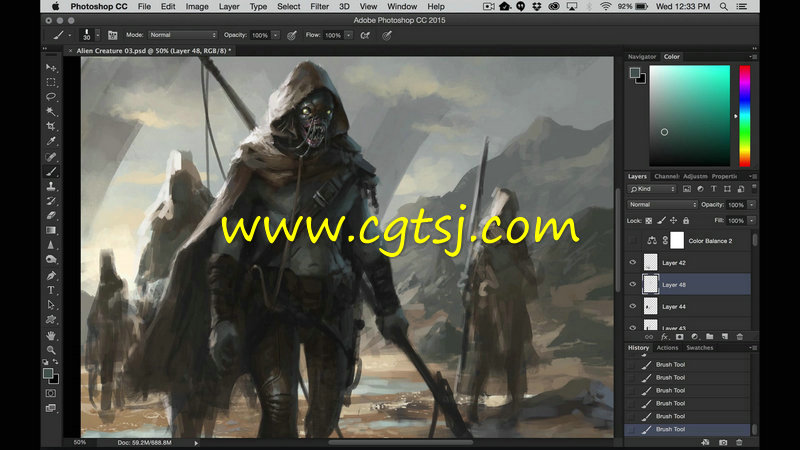Open the Layer menu
This screenshot has height=450, width=800.
click(229, 7)
